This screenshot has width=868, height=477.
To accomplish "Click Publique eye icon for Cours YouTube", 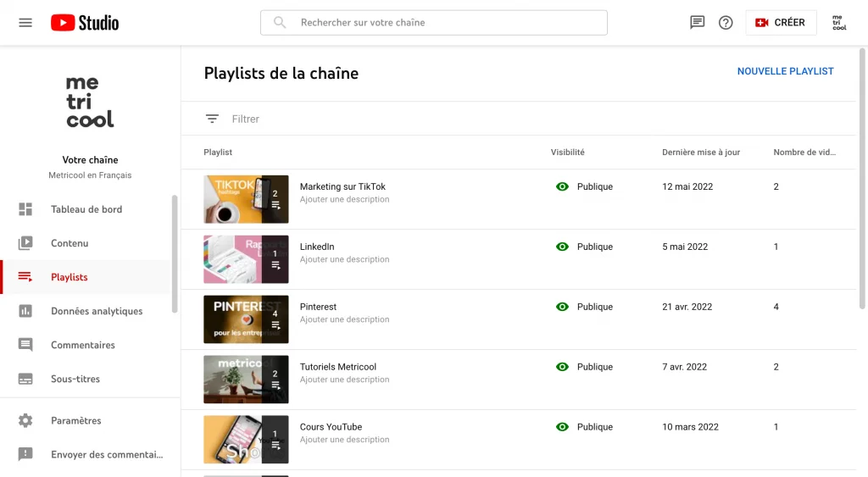I will [563, 427].
